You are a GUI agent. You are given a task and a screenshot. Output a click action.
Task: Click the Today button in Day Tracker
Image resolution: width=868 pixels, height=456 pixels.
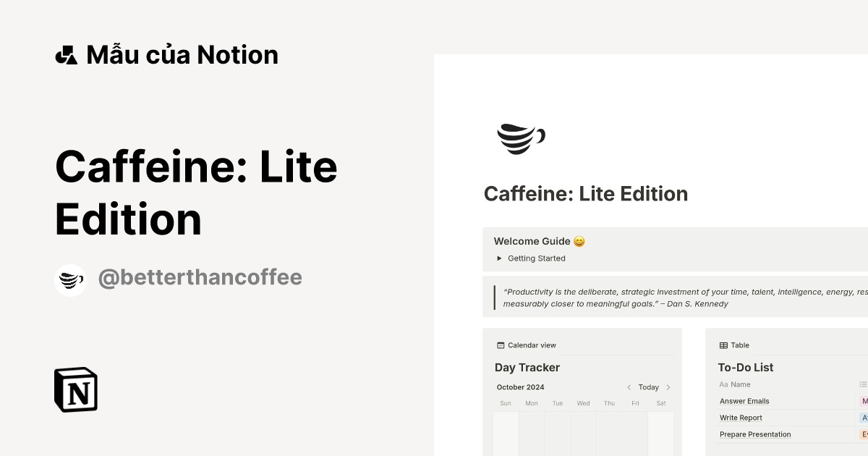[648, 387]
